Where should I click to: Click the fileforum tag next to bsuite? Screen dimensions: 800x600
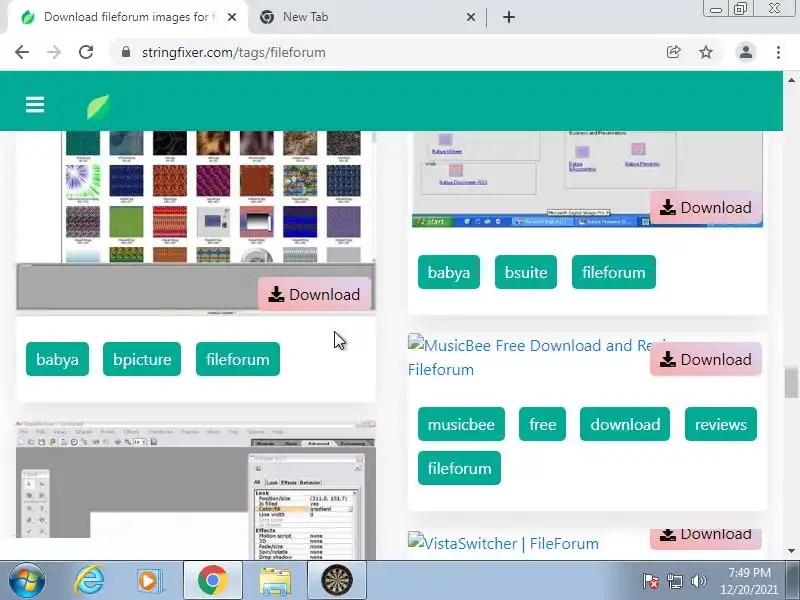tap(613, 272)
